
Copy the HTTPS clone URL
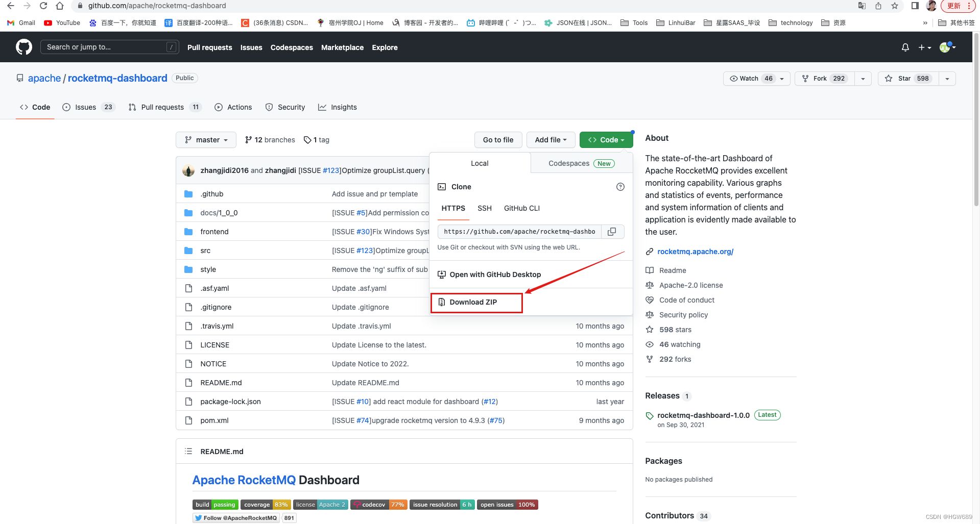coord(612,232)
